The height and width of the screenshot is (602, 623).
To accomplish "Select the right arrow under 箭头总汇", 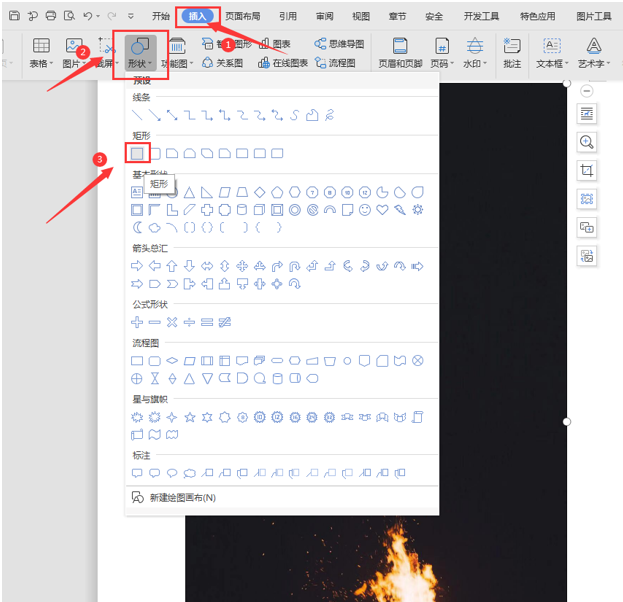I will tap(137, 266).
